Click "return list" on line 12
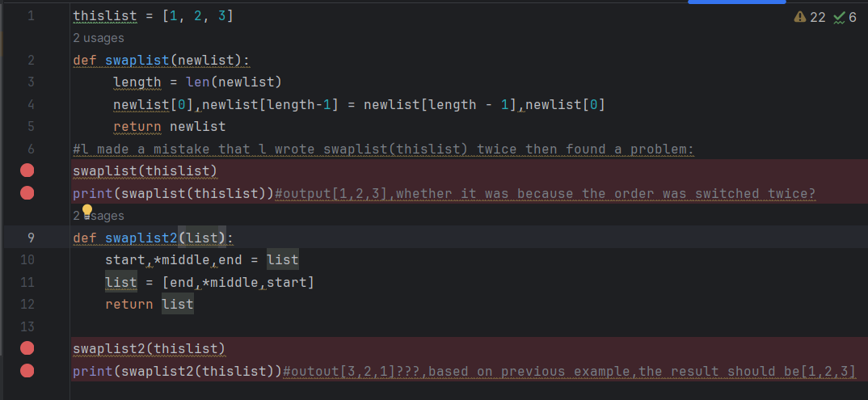This screenshot has width=868, height=400. (149, 304)
